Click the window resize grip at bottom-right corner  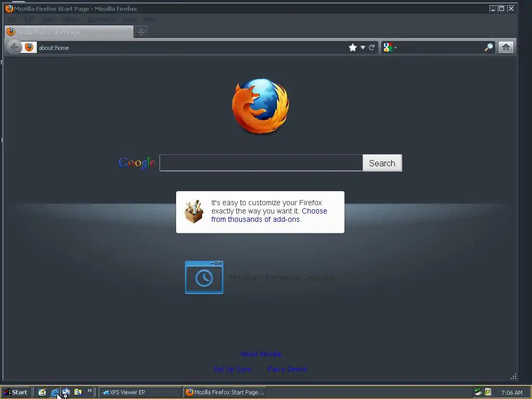click(x=513, y=376)
